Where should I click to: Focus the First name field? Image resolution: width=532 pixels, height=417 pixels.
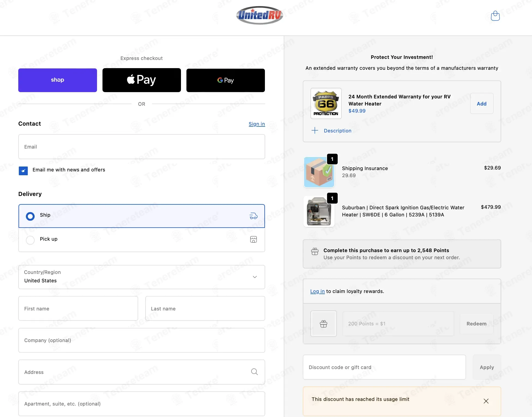click(x=78, y=309)
